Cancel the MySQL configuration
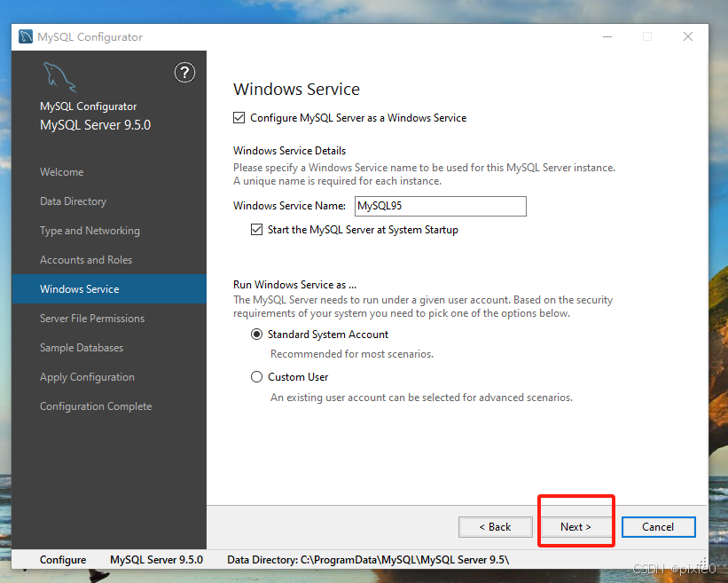The height and width of the screenshot is (583, 728). tap(658, 527)
